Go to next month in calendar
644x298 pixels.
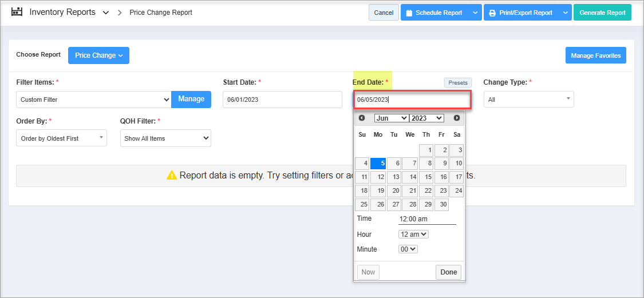457,118
